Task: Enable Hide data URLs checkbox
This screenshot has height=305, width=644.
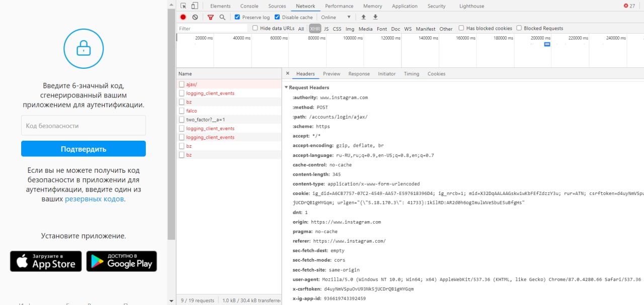Action: 255,29
